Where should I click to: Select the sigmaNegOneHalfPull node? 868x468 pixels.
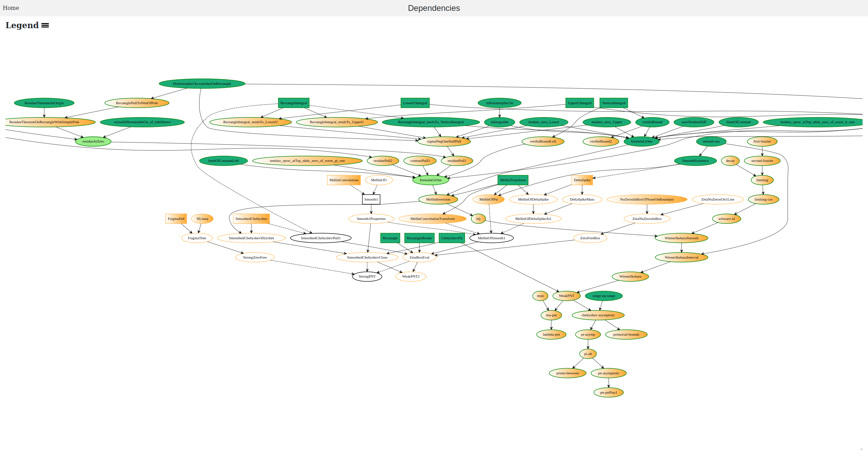click(444, 142)
